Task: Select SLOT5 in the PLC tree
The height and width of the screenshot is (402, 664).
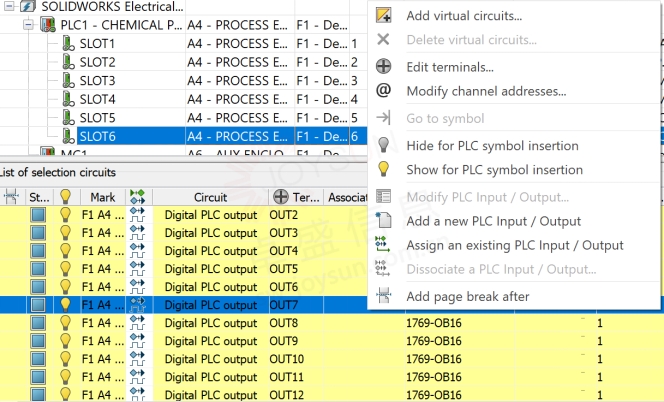Action: [x=97, y=118]
